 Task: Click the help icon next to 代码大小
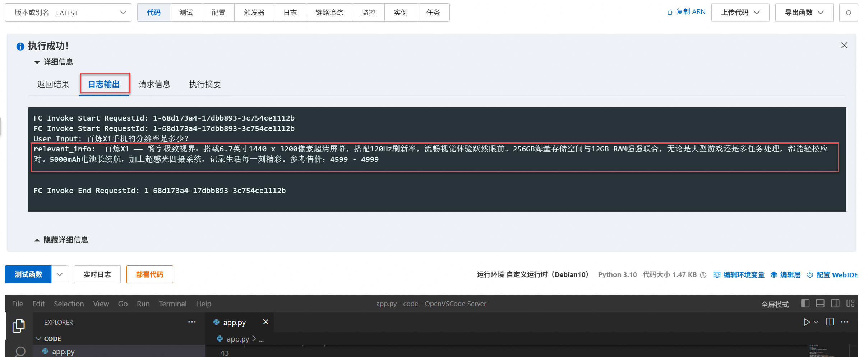tap(703, 275)
